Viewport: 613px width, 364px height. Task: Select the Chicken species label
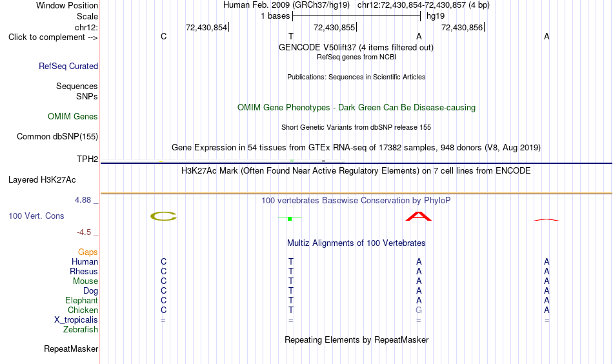tap(83, 310)
